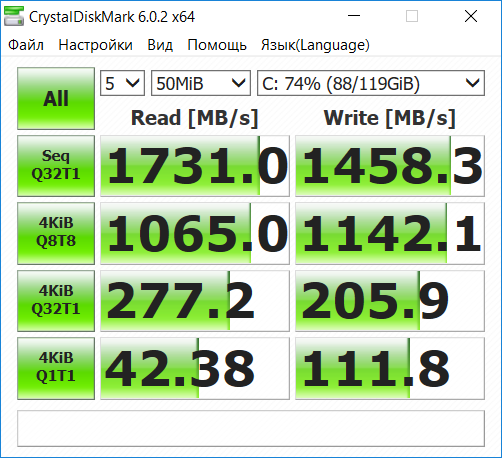Run all benchmarks with the All button

(56, 98)
